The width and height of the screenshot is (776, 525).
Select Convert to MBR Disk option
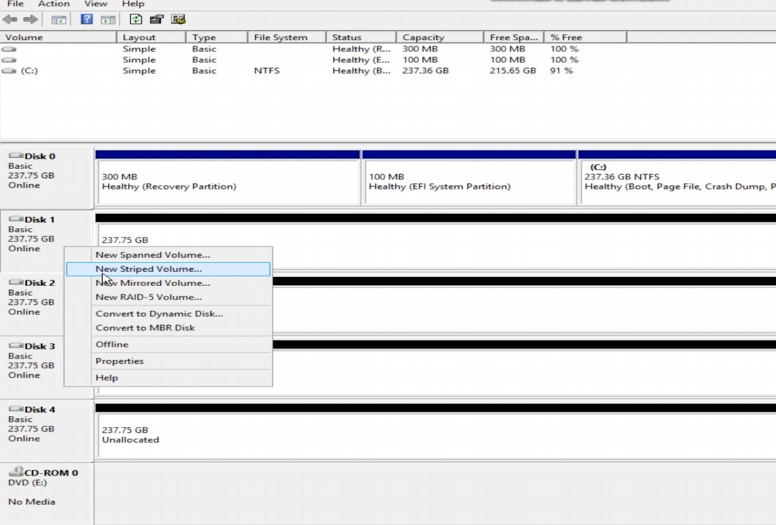click(x=168, y=328)
